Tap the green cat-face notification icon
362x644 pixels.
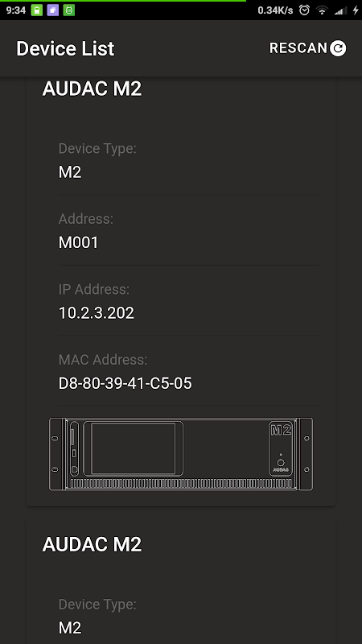[69, 10]
